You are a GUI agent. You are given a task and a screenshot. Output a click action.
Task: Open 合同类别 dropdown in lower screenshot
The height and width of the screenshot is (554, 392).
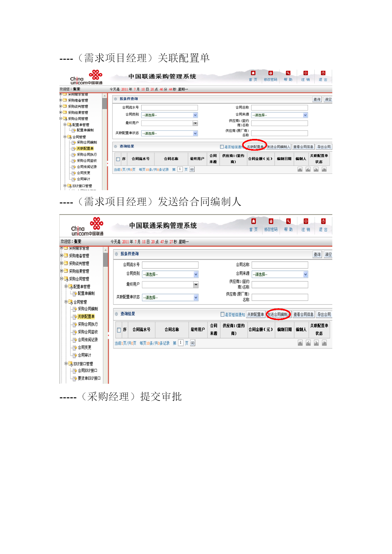click(x=196, y=274)
